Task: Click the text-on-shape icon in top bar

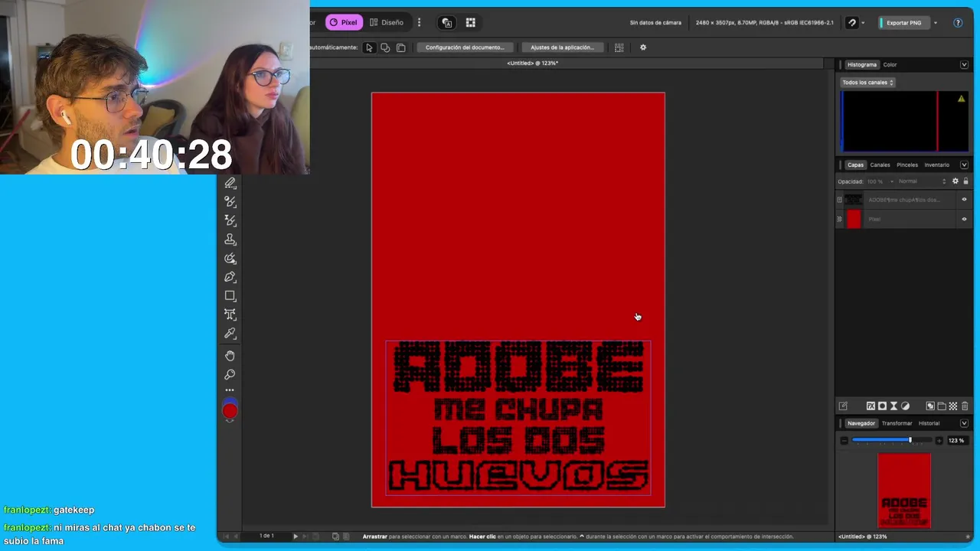Action: [447, 23]
